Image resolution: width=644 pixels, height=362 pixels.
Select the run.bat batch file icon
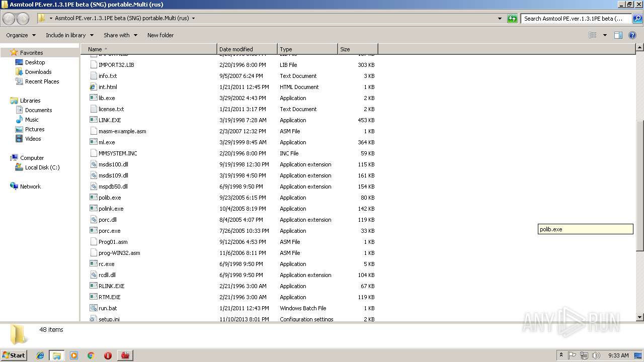[x=93, y=308]
